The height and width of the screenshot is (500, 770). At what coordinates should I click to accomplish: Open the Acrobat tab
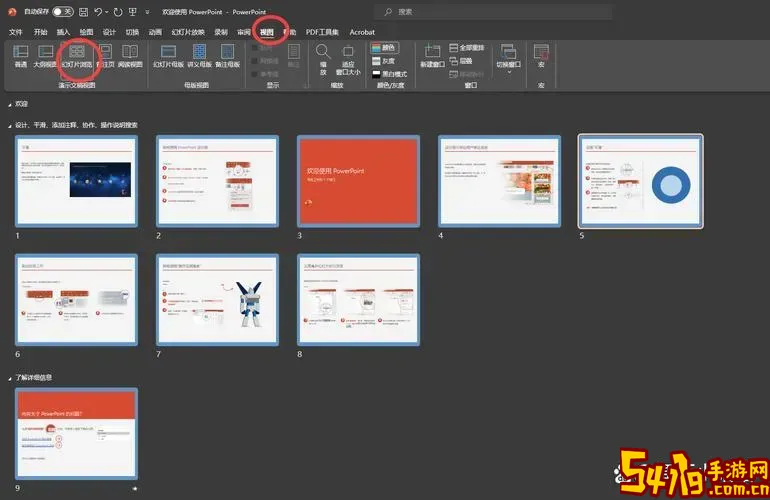pyautogui.click(x=362, y=32)
